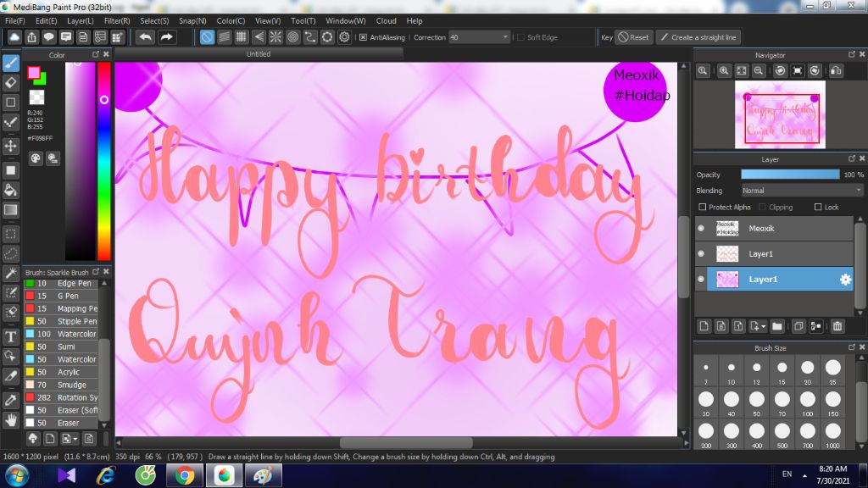Click Navigator zoom in icon
The width and height of the screenshot is (868, 488).
click(724, 71)
